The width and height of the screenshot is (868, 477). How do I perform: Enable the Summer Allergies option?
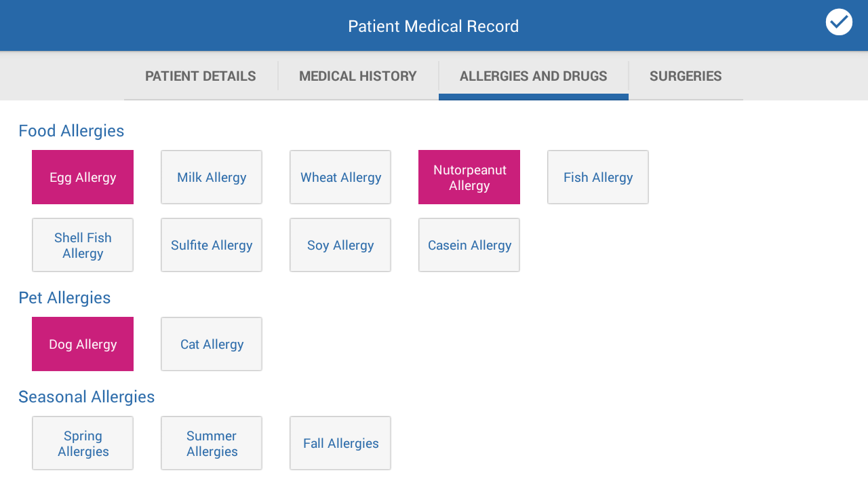tap(212, 443)
